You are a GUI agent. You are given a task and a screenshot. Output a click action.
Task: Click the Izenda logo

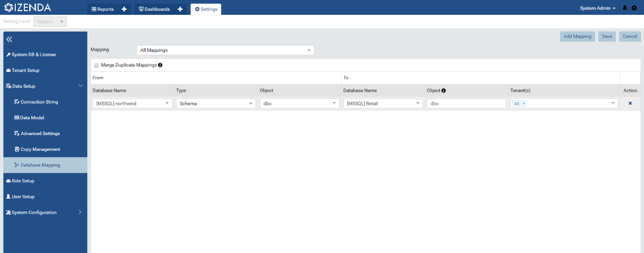click(x=27, y=7)
